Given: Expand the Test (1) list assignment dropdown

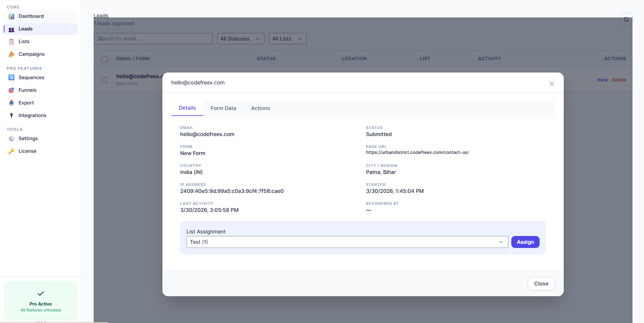Looking at the screenshot, I should click(347, 242).
